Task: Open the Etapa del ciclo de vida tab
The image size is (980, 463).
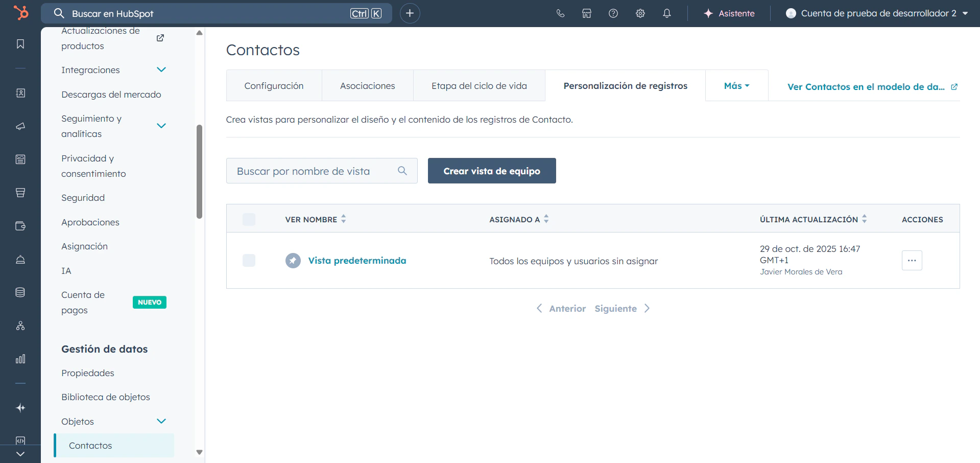Action: [x=479, y=85]
